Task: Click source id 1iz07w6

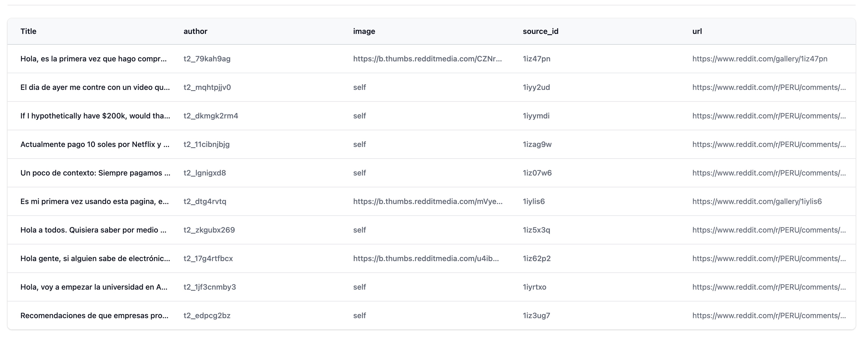Action: click(x=537, y=173)
